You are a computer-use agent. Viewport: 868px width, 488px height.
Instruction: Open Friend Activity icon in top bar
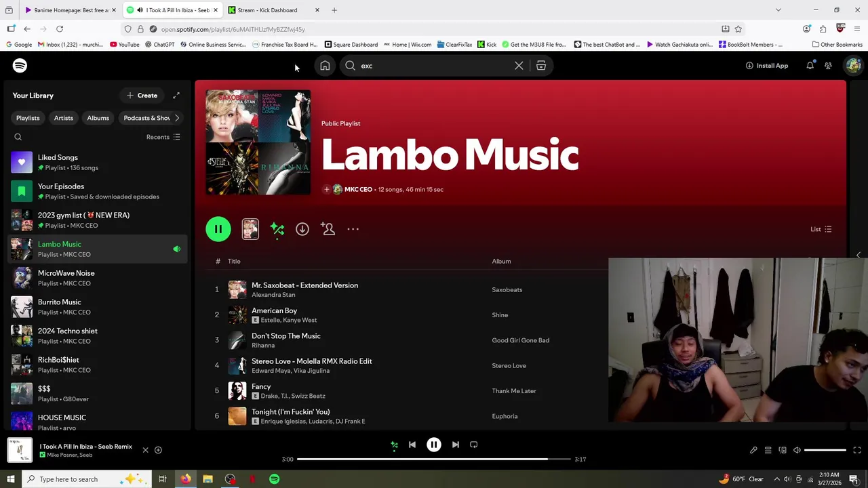click(x=828, y=66)
